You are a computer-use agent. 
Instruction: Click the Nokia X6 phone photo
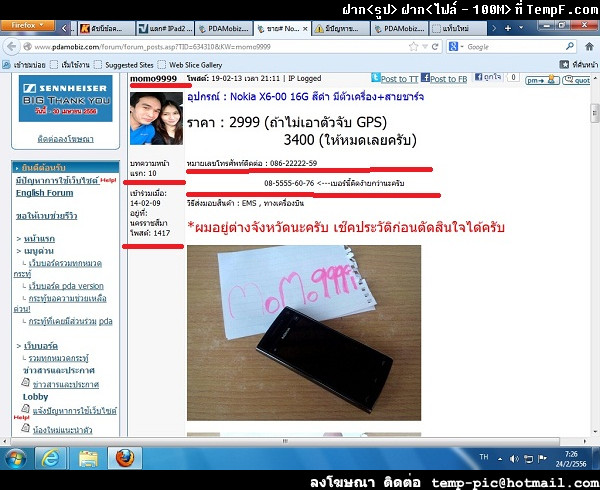click(304, 333)
